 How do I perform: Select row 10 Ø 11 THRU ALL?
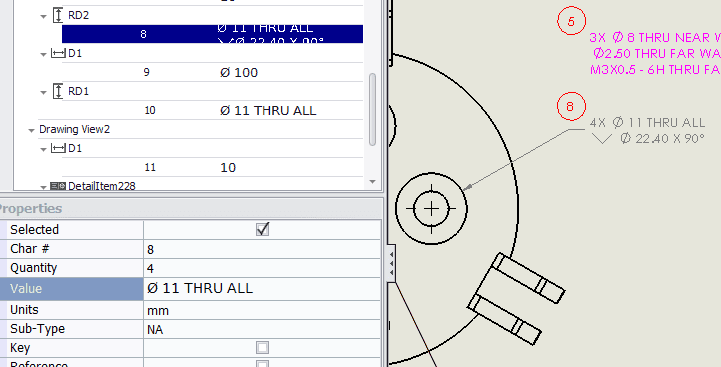pos(212,110)
